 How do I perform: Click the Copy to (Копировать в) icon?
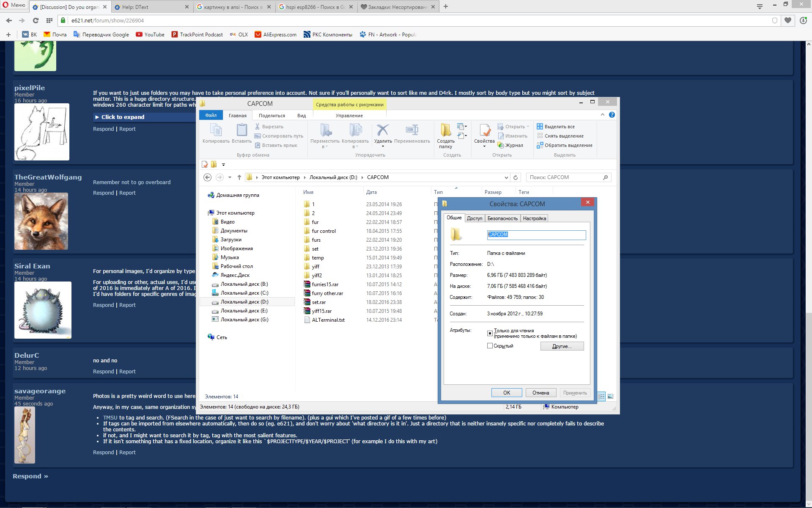pos(355,130)
